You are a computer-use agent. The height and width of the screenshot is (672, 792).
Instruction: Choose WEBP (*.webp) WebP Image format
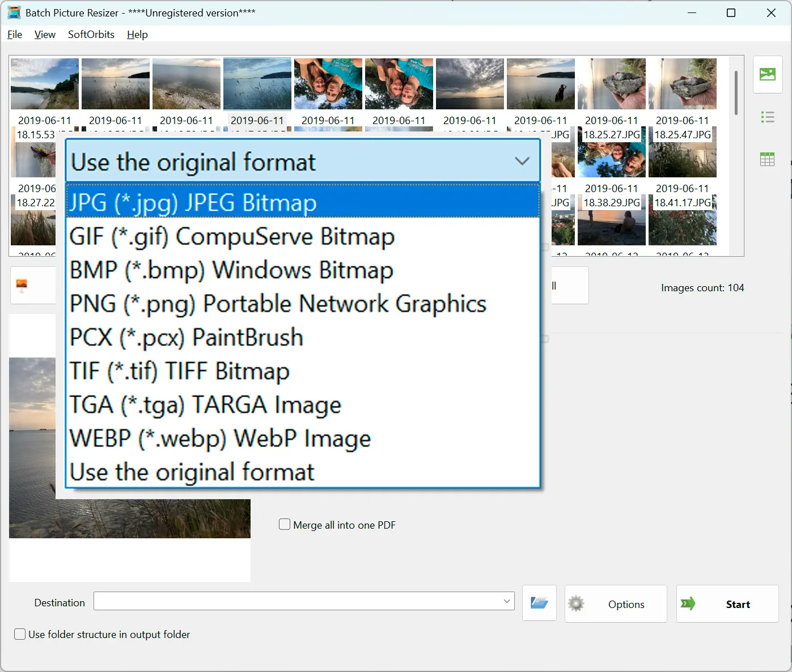tap(303, 439)
